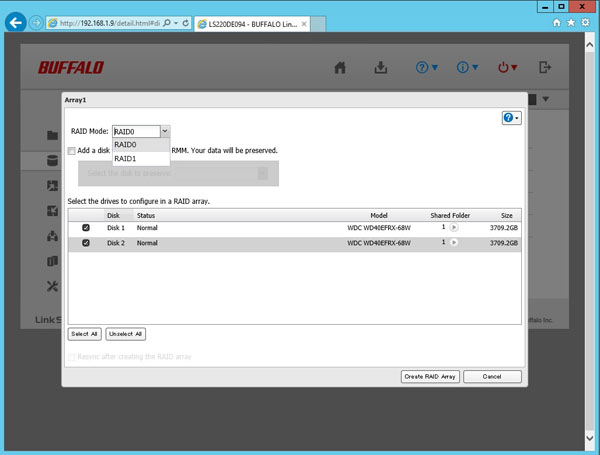
Task: Click the Disk 2 size 3709.2GB
Action: [504, 243]
